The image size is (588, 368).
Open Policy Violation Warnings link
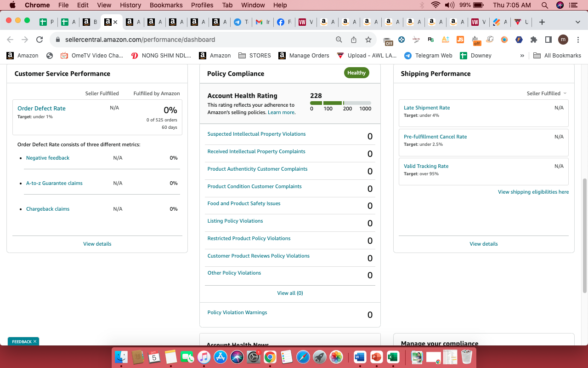[237, 312]
